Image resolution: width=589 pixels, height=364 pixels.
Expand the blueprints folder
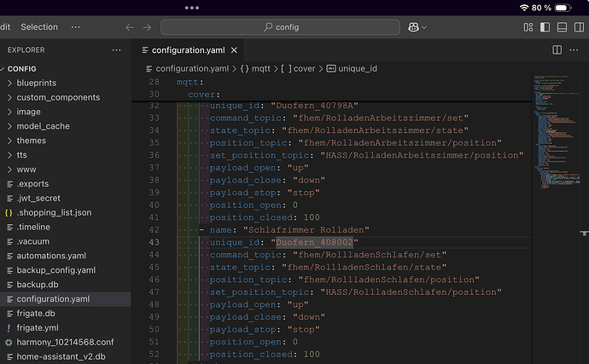(37, 83)
